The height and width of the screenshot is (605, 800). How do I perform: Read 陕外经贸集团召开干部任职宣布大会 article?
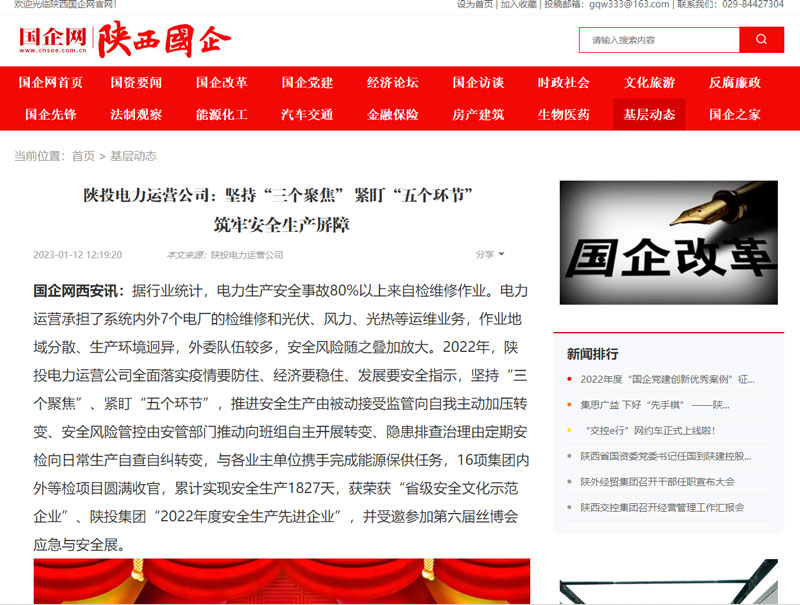657,481
